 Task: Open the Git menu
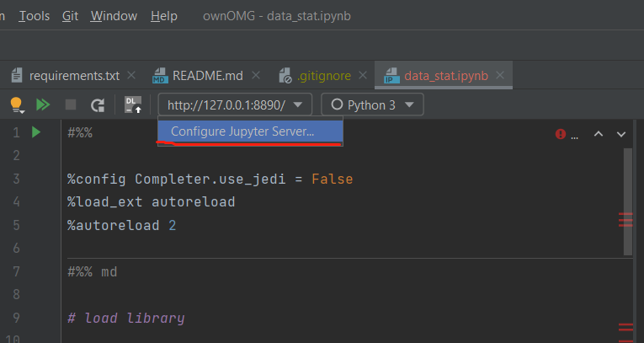tap(70, 16)
